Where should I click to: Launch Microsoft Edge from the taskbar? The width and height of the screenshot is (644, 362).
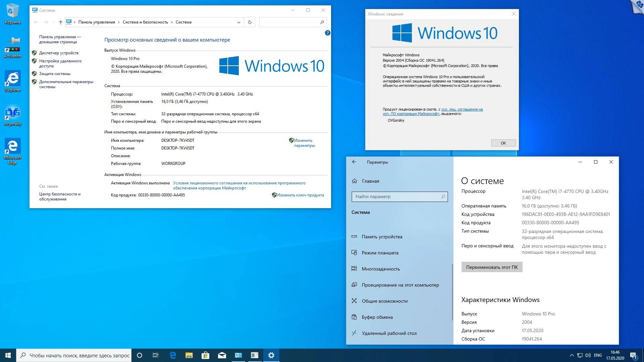tap(173, 355)
